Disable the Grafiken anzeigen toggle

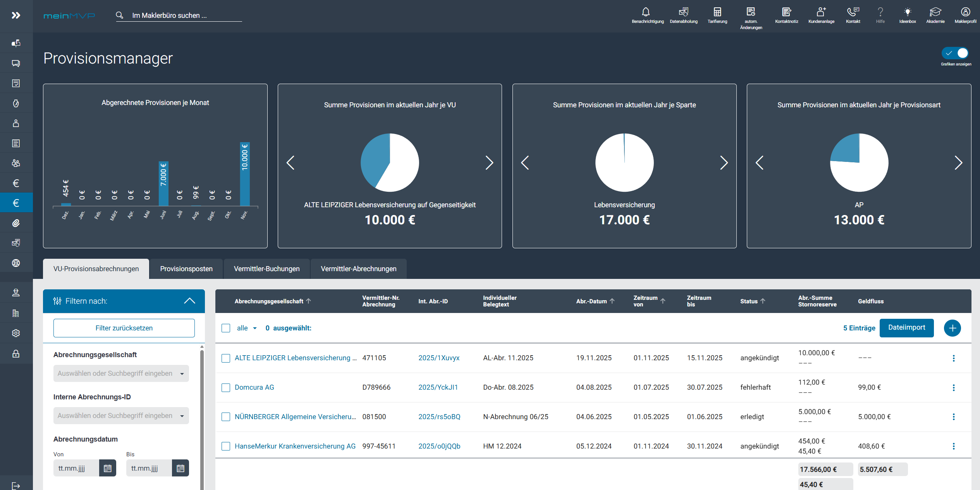pos(955,53)
